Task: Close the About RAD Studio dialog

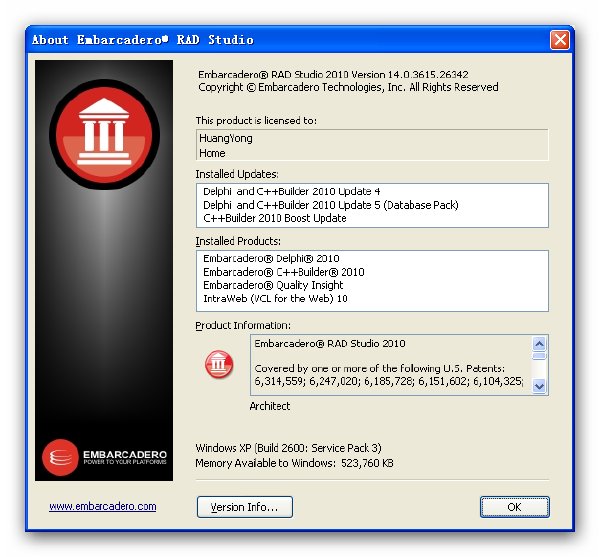Action: coord(560,40)
